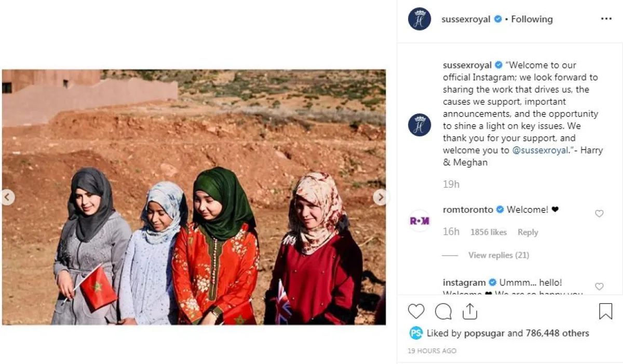Click the photo of four girls
Image resolution: width=623 pixels, height=364 pixels.
[194, 197]
